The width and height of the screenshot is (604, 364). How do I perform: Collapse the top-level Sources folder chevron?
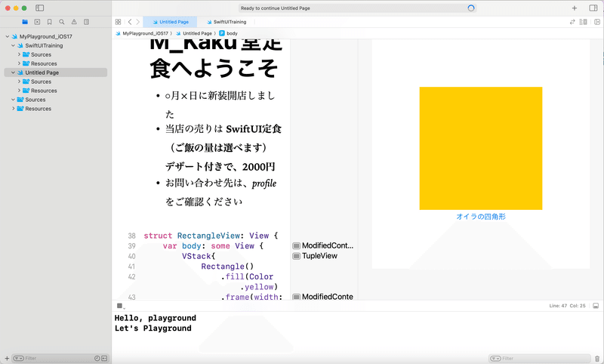[x=13, y=100]
